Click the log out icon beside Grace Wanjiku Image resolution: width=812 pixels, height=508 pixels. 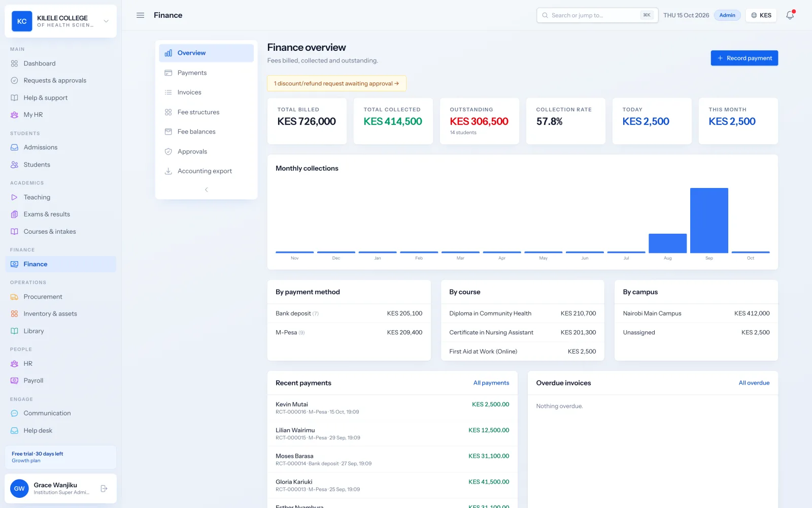(104, 489)
